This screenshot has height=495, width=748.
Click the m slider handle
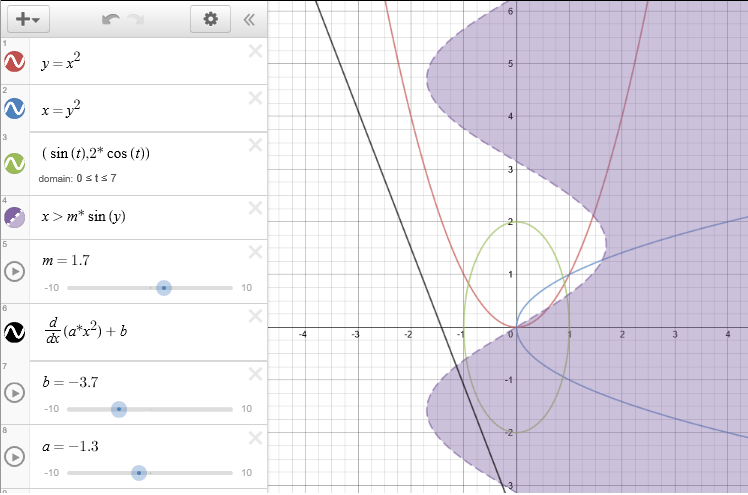tap(164, 288)
